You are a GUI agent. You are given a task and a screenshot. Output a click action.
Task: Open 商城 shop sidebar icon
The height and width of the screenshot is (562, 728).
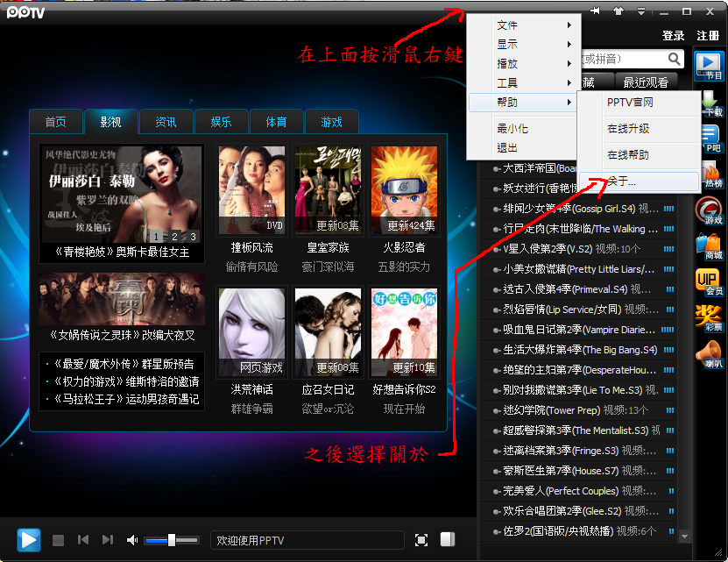pos(710,247)
